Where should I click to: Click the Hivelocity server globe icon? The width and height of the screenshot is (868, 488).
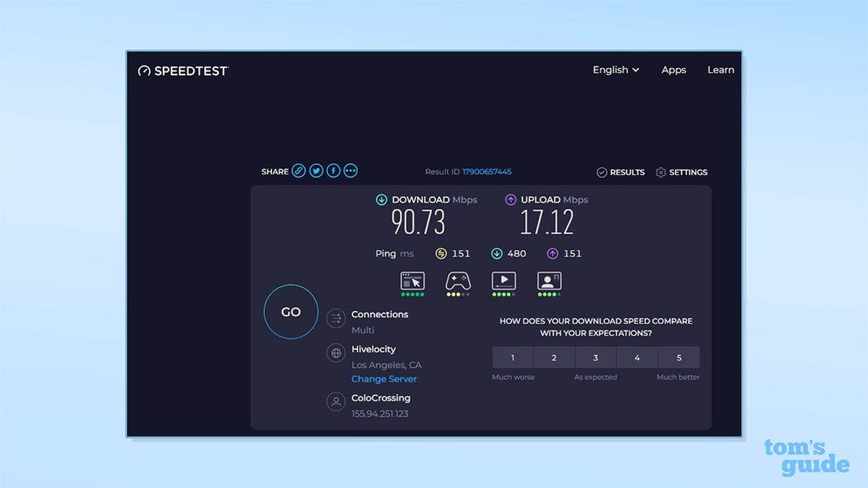[x=335, y=353]
